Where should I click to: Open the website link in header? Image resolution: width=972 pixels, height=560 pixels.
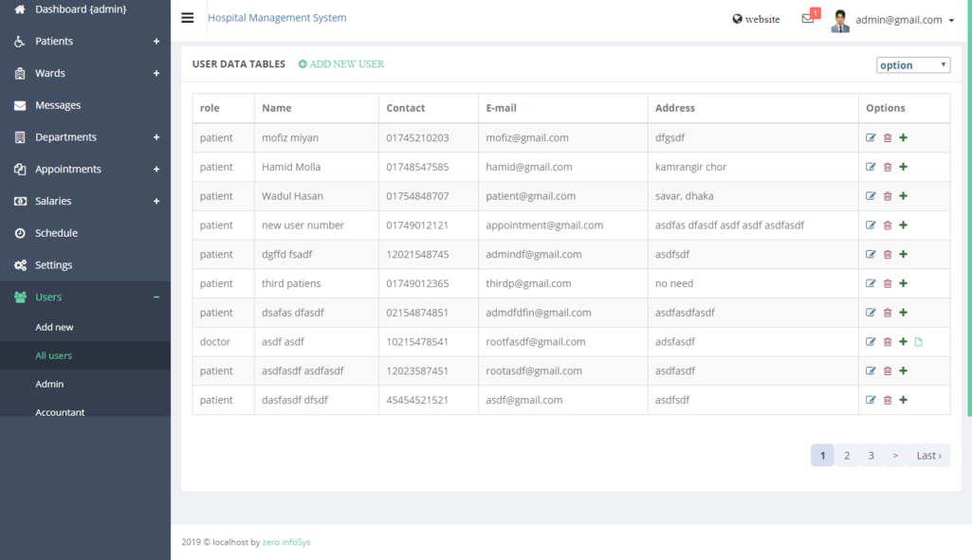[x=756, y=19]
